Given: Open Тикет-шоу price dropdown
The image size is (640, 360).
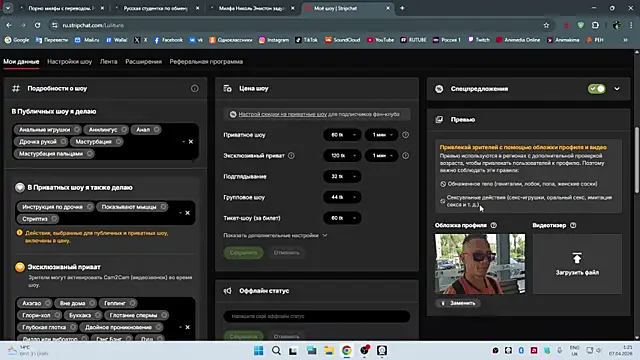Looking at the screenshot, I should [342, 218].
